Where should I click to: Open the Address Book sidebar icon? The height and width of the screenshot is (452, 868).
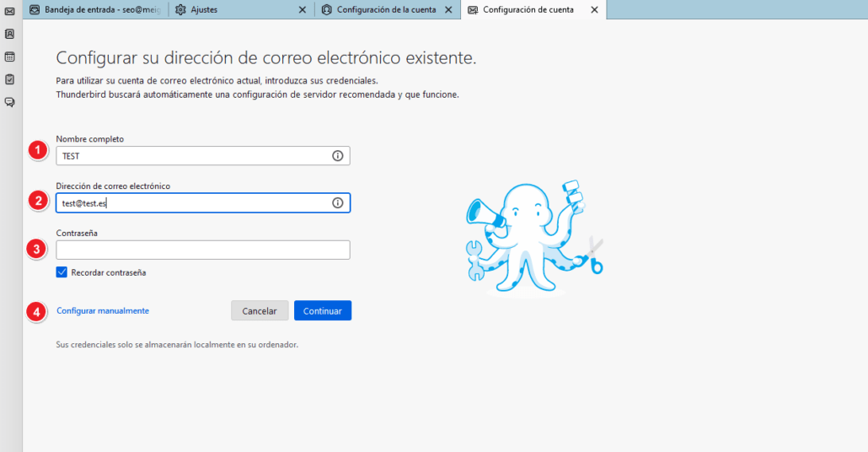(9, 35)
